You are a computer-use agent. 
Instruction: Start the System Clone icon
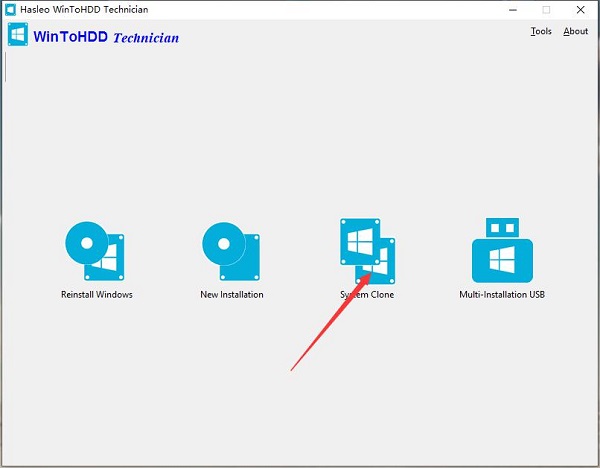(367, 251)
